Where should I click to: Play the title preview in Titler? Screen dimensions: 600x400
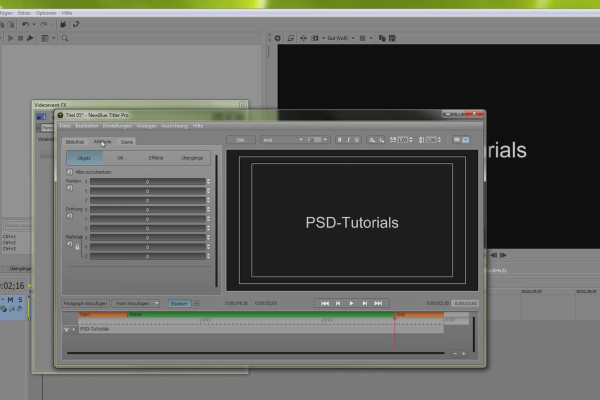click(x=351, y=303)
